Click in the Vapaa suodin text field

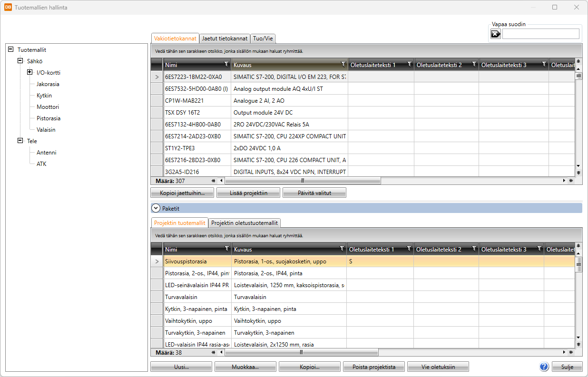tap(540, 34)
